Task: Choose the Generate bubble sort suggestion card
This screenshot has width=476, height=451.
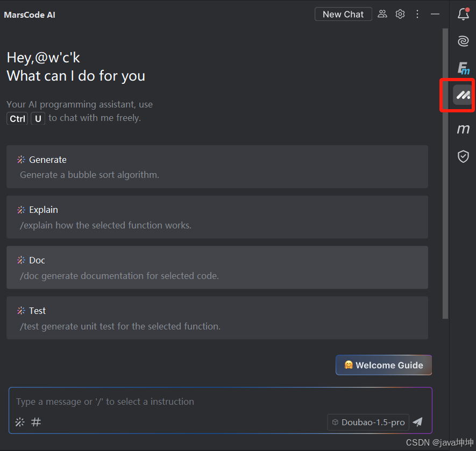Action: [x=217, y=167]
